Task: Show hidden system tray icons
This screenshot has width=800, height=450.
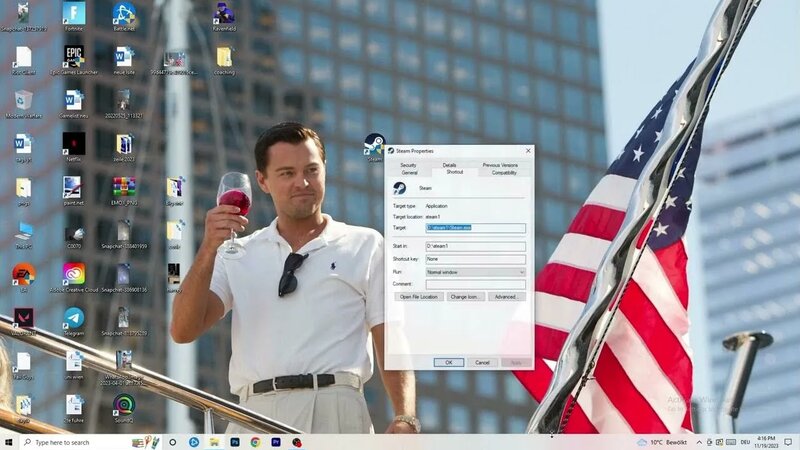Action: [x=698, y=442]
